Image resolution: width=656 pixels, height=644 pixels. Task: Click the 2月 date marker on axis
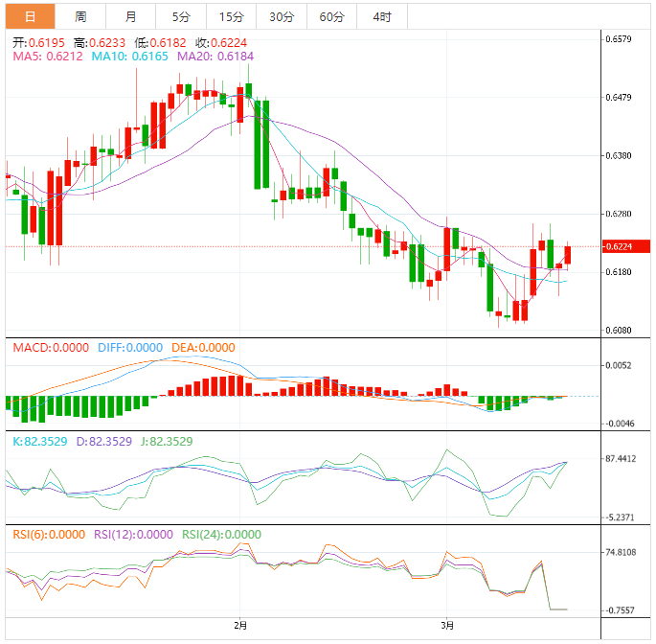(x=240, y=626)
